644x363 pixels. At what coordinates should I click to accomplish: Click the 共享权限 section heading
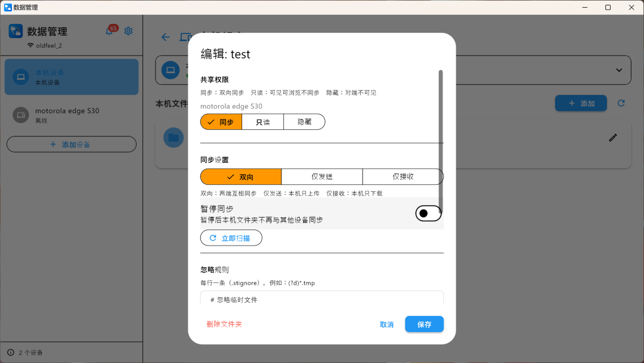pyautogui.click(x=215, y=80)
